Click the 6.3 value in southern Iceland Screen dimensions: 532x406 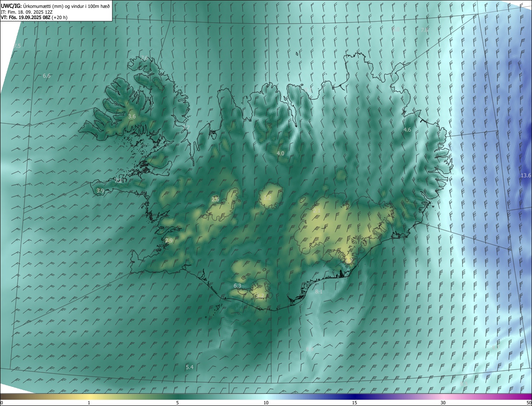click(x=237, y=286)
